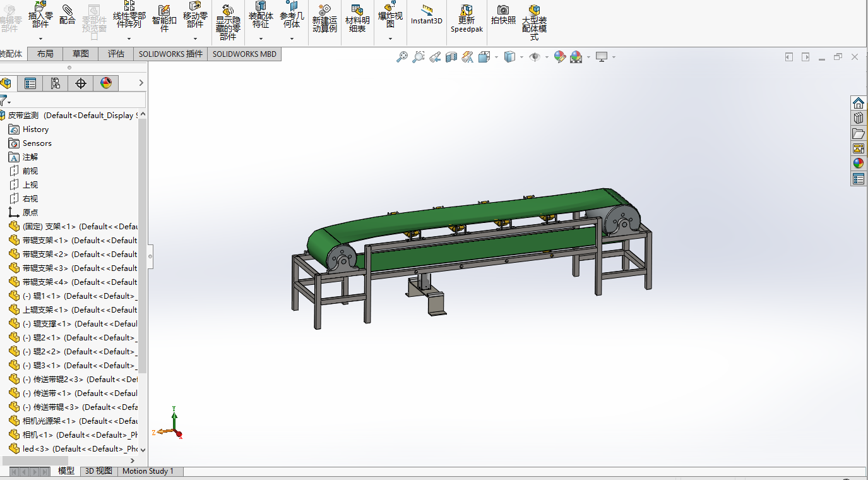
Task: Select the 前视 (Front) plane
Action: [x=30, y=171]
